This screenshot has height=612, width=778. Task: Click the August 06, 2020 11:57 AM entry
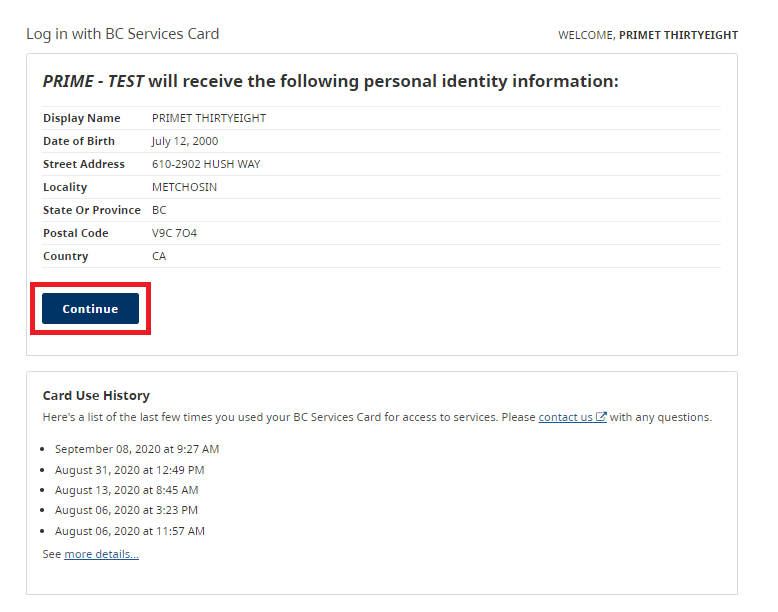click(x=130, y=531)
